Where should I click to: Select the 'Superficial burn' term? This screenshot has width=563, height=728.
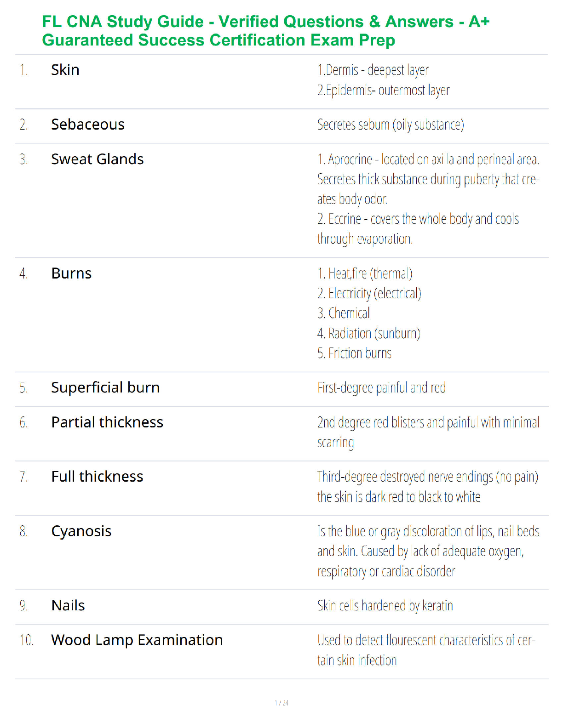[x=105, y=387]
